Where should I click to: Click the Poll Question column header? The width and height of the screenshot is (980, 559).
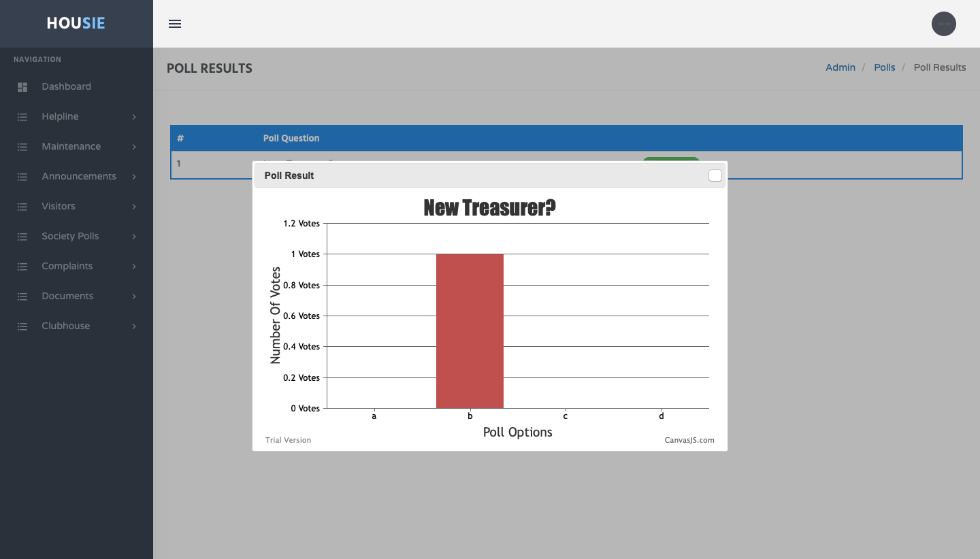point(291,138)
